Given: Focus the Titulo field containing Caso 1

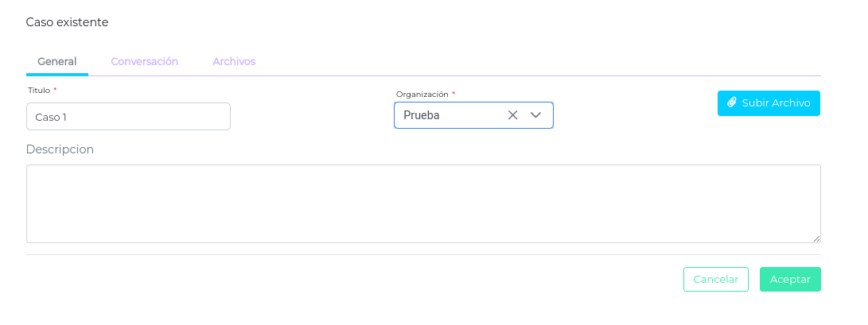Looking at the screenshot, I should coord(128,117).
